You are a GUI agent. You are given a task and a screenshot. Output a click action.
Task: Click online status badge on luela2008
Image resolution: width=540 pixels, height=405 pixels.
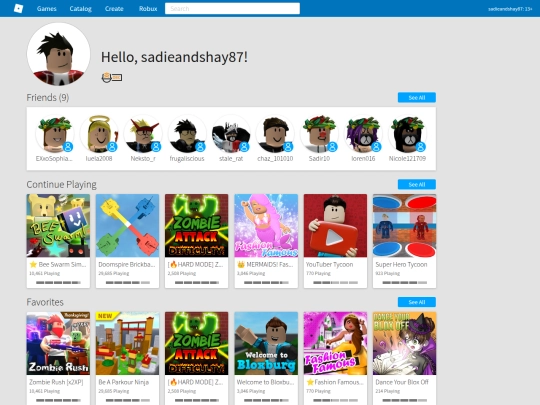pos(112,147)
